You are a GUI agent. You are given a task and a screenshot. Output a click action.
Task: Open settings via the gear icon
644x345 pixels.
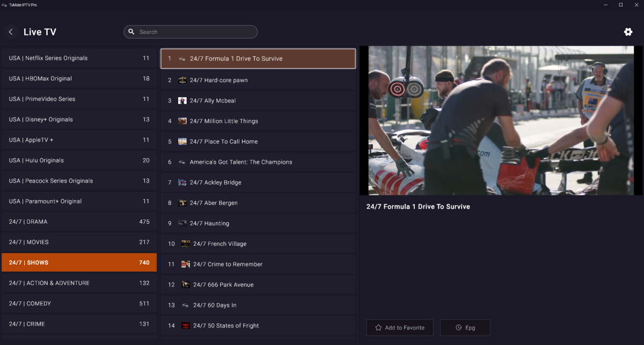[628, 32]
